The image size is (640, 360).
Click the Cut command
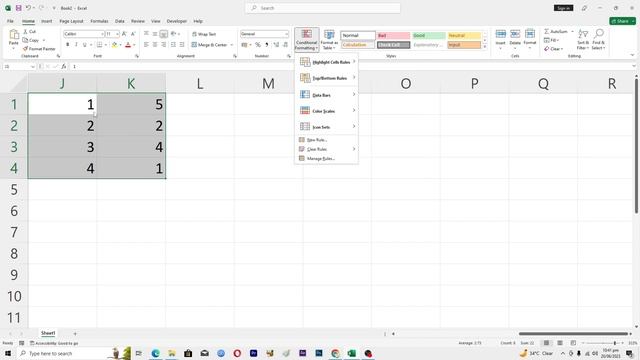coord(29,31)
